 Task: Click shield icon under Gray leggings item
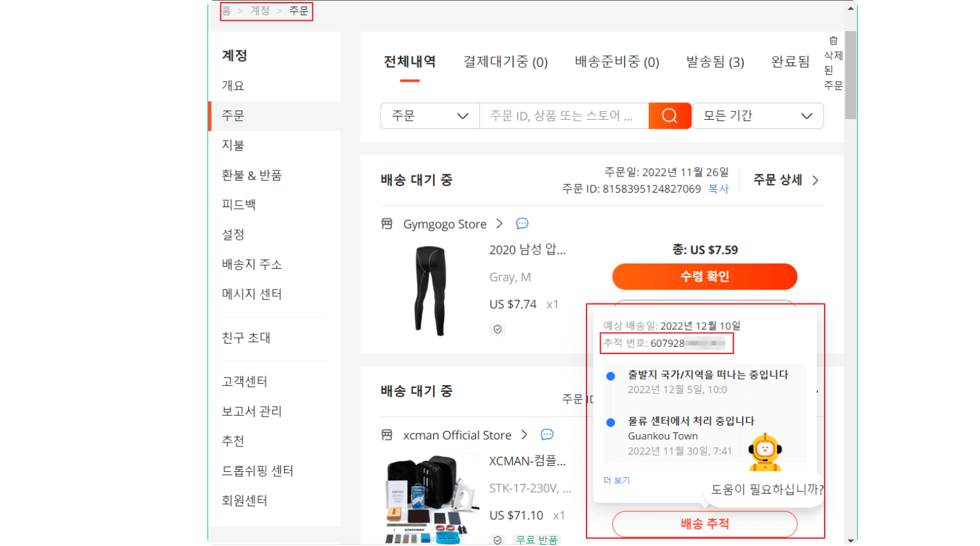click(x=497, y=329)
